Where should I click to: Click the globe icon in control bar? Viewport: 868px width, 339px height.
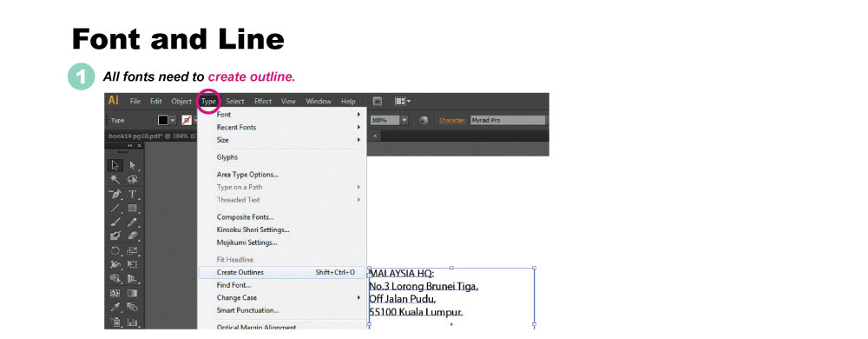tap(424, 120)
